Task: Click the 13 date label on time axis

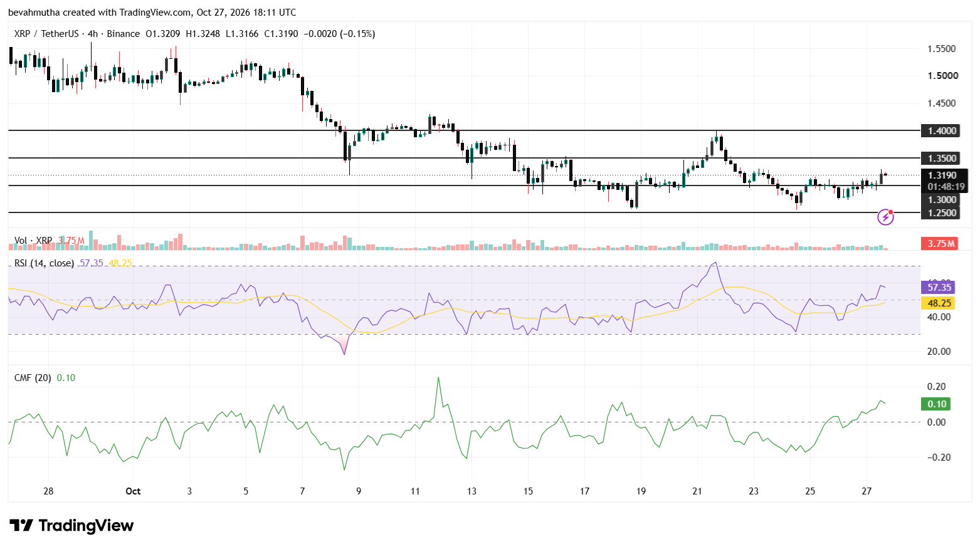Action: [x=472, y=491]
